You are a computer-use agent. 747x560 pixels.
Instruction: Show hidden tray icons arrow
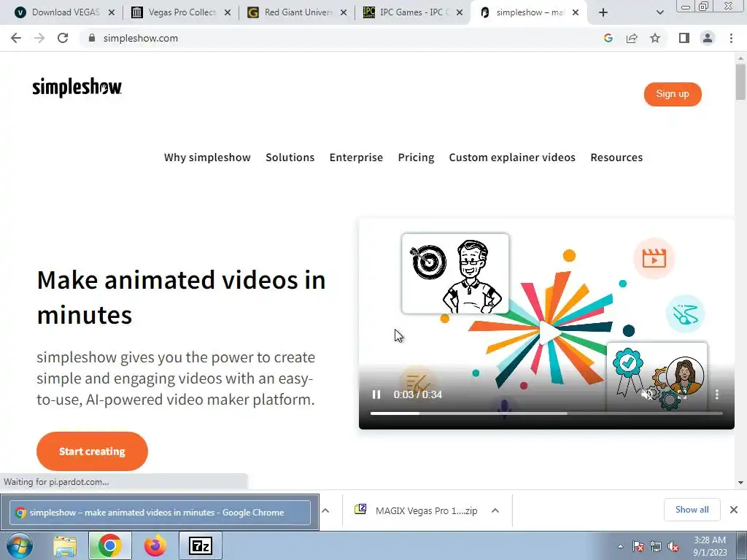[620, 546]
